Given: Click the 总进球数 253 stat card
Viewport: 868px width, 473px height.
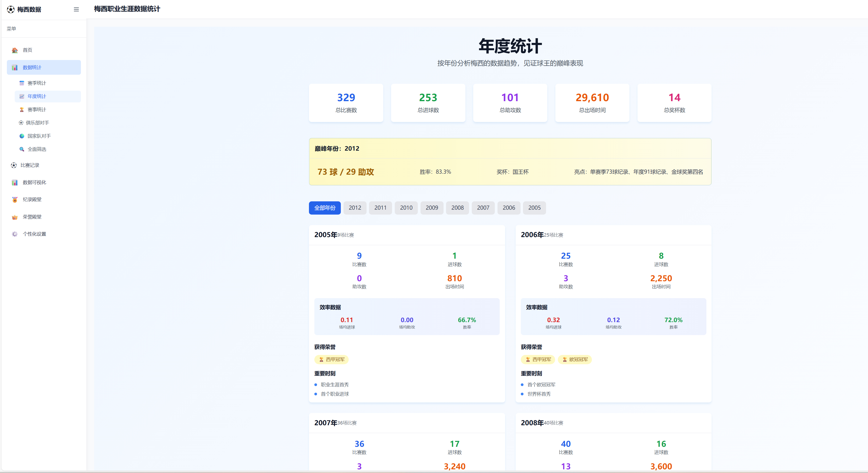Looking at the screenshot, I should coord(428,103).
